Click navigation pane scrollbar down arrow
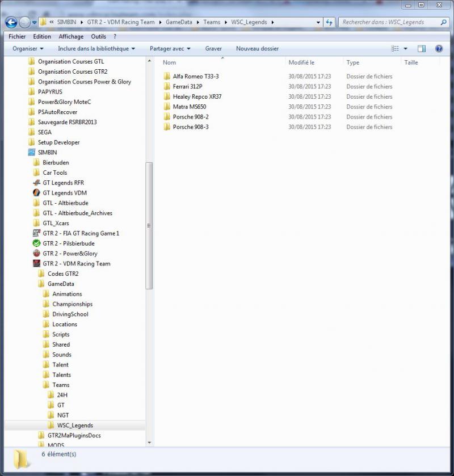Image resolution: width=454 pixels, height=476 pixels. tap(149, 443)
